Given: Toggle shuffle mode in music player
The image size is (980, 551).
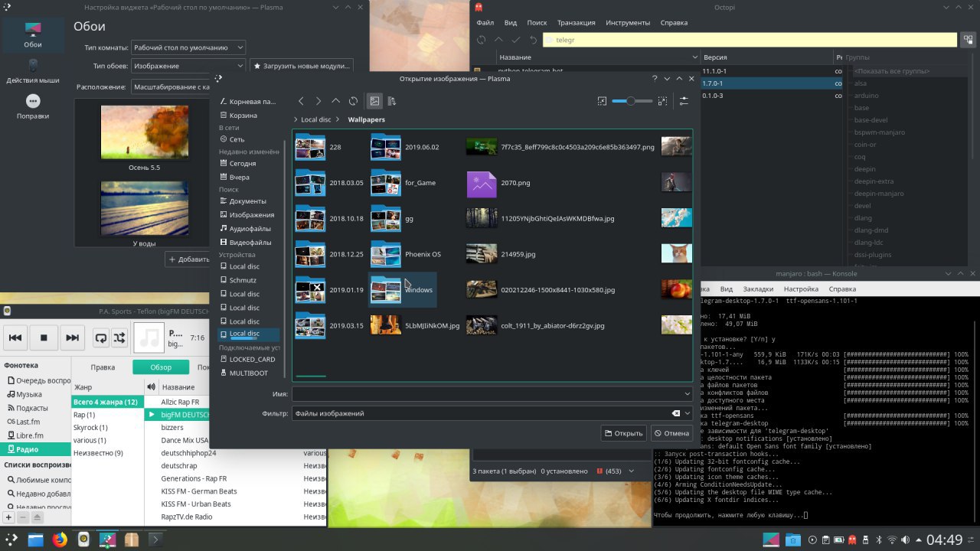Looking at the screenshot, I should tap(119, 337).
